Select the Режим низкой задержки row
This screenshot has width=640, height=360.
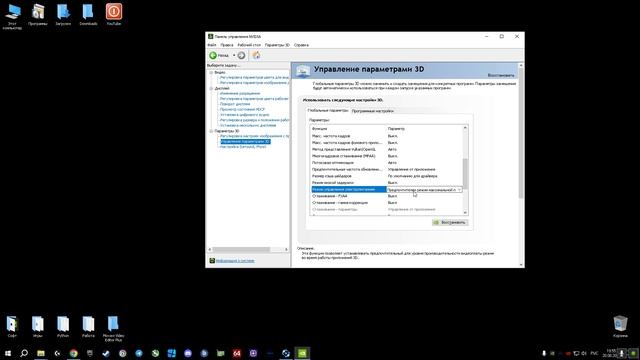pos(387,182)
